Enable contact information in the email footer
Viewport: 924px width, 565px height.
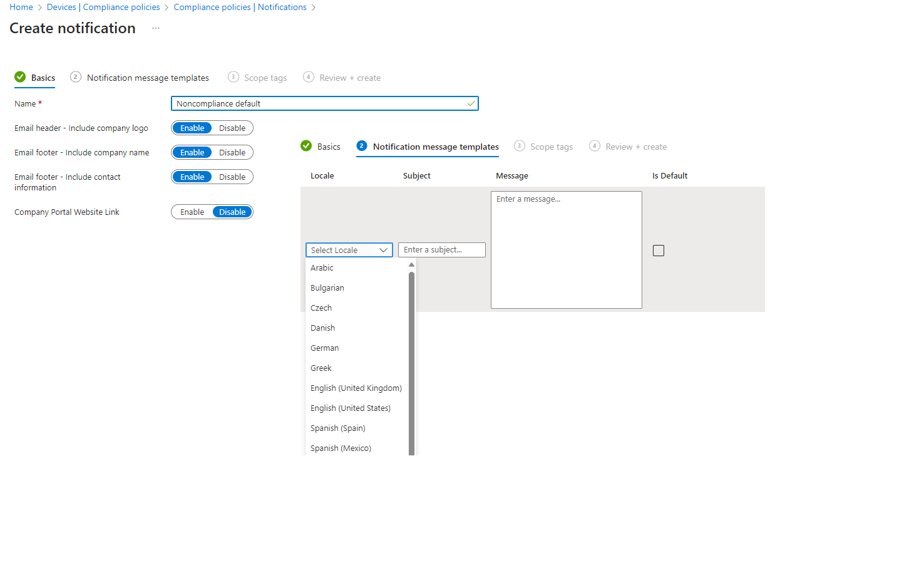point(192,177)
